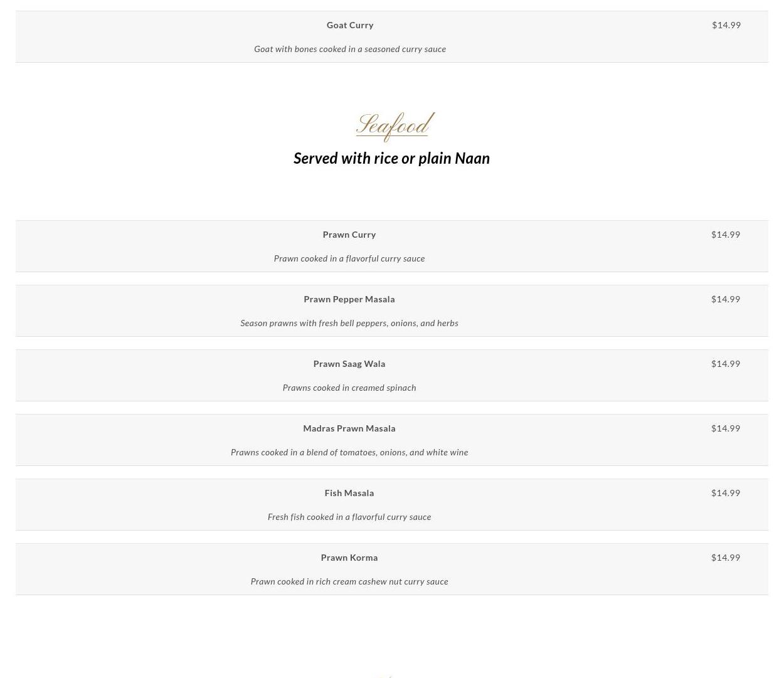Click 'Prawn cooked in a flavorful curry sauce'
Screen dimensions: 784x678
pyautogui.click(x=349, y=258)
